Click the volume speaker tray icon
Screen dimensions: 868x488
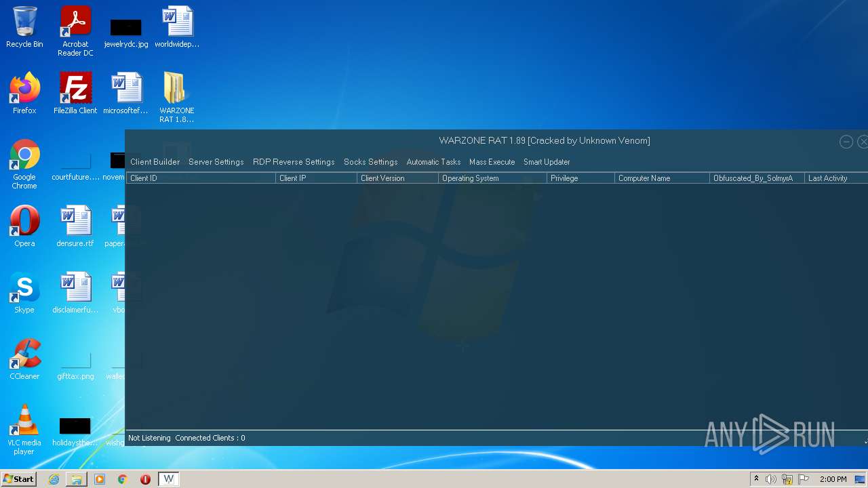[x=771, y=479]
